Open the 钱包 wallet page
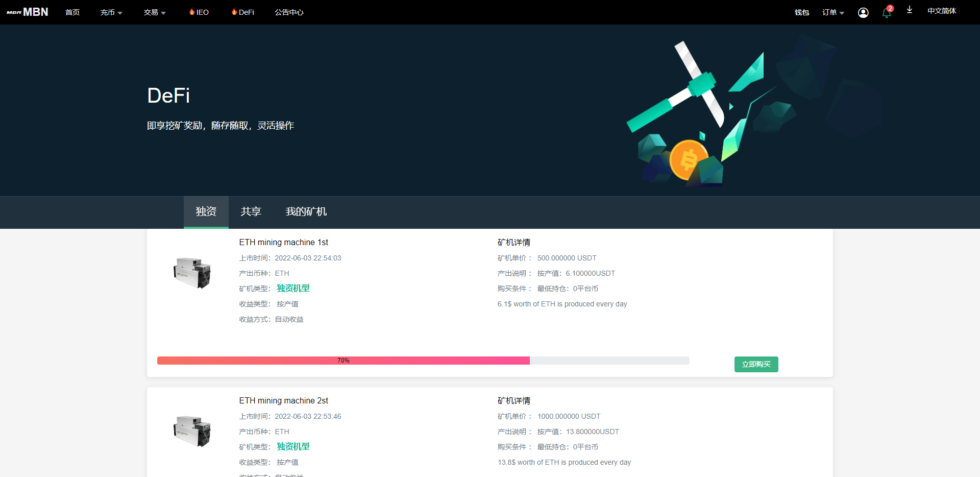 801,12
